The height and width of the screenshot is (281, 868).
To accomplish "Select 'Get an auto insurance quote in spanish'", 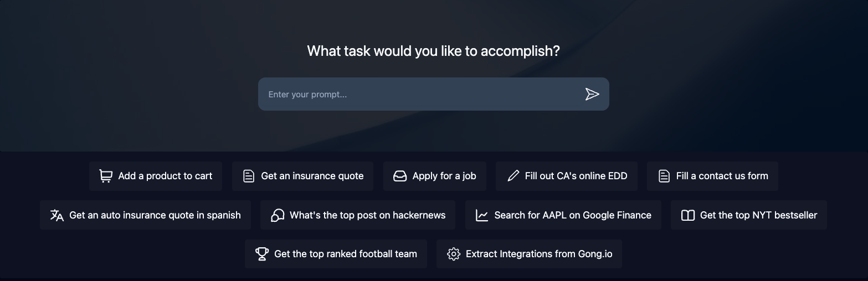I will [x=155, y=215].
